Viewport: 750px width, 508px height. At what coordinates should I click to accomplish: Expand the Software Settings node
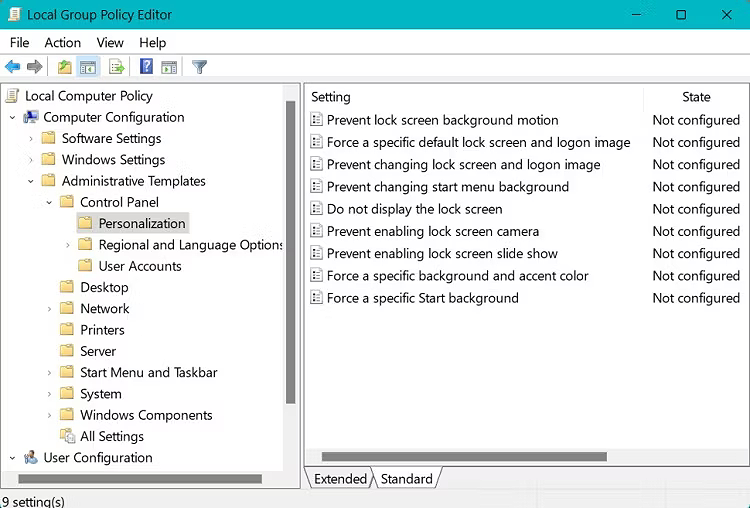point(31,139)
